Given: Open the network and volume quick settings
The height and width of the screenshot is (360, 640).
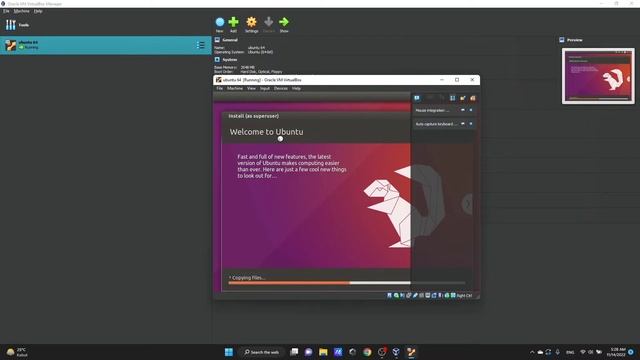Looking at the screenshot, I should 591,352.
